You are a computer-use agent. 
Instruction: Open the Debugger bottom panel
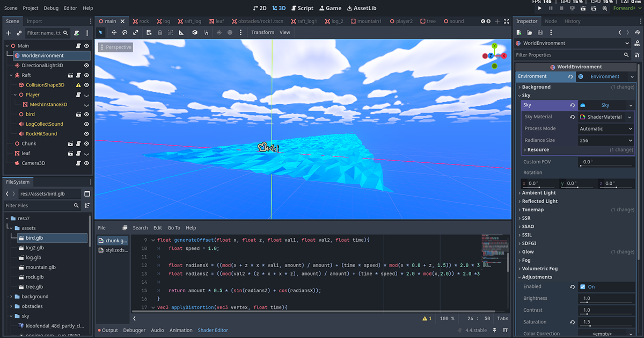(x=134, y=330)
